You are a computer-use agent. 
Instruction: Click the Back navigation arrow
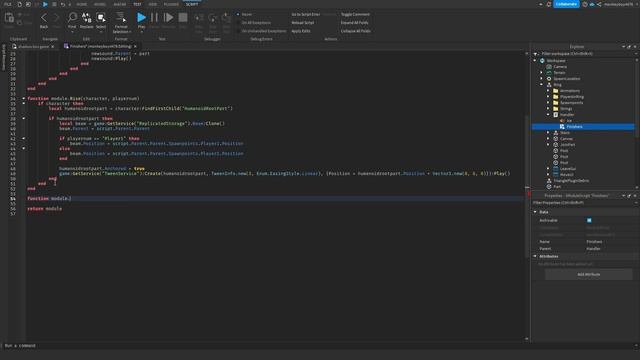(x=44, y=18)
